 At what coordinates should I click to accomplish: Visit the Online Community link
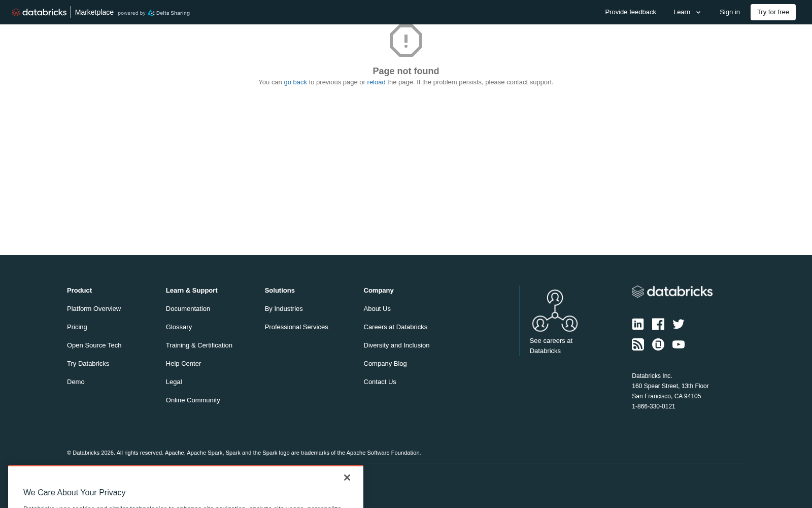(x=193, y=400)
